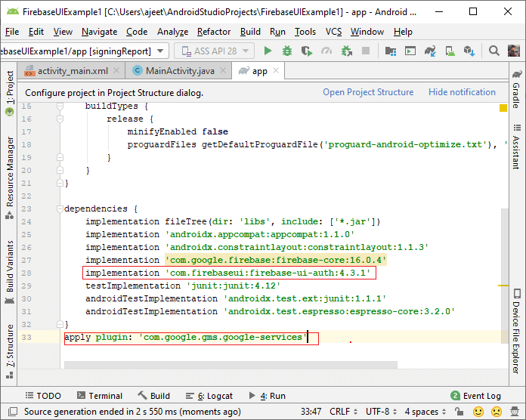
Task: Run the app with green play icon
Action: (x=268, y=51)
